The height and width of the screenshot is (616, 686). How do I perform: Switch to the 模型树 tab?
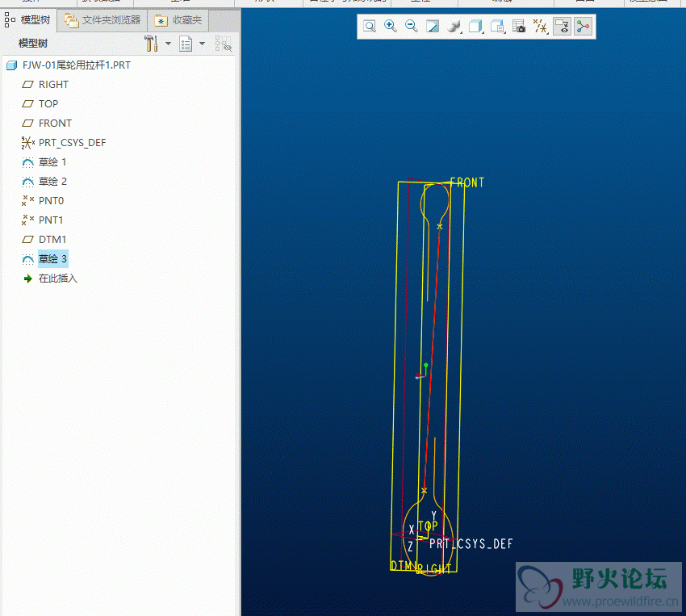(x=28, y=20)
